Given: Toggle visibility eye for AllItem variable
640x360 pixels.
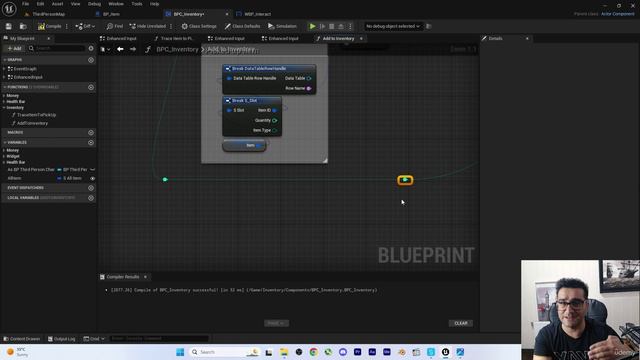Looking at the screenshot, I should pyautogui.click(x=92, y=178).
